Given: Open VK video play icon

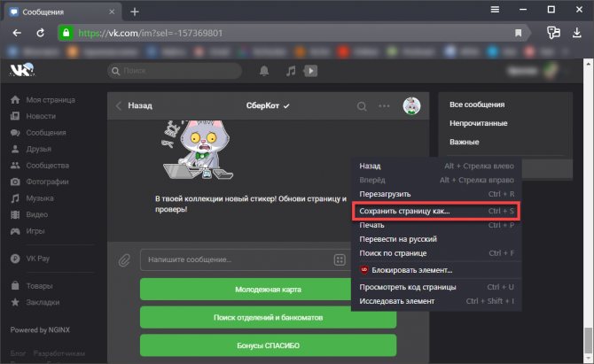Looking at the screenshot, I should point(310,71).
